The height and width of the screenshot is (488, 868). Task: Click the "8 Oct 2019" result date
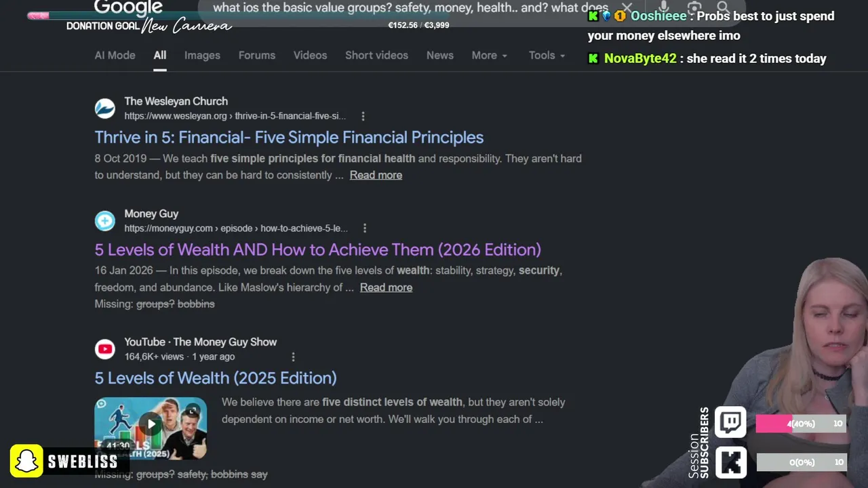[121, 159]
